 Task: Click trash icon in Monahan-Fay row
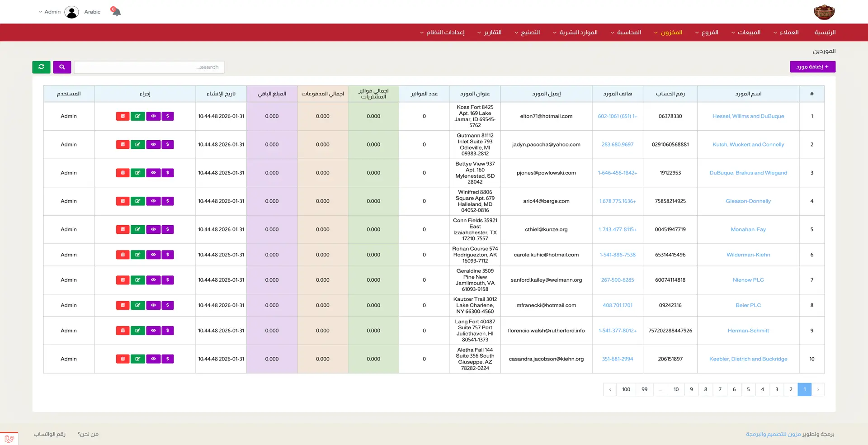pyautogui.click(x=123, y=230)
